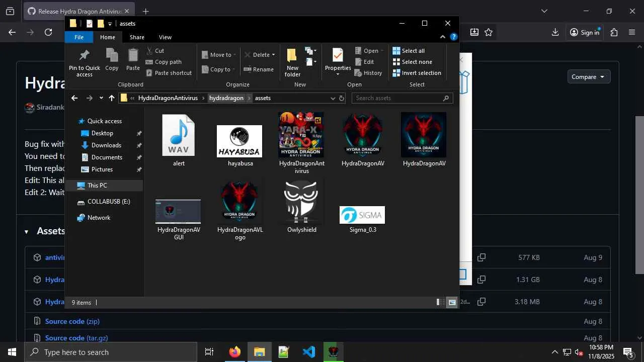Screen dimensions: 644x362
Task: Open Customize Quick Access Toolbar dropdown
Action: [110, 24]
